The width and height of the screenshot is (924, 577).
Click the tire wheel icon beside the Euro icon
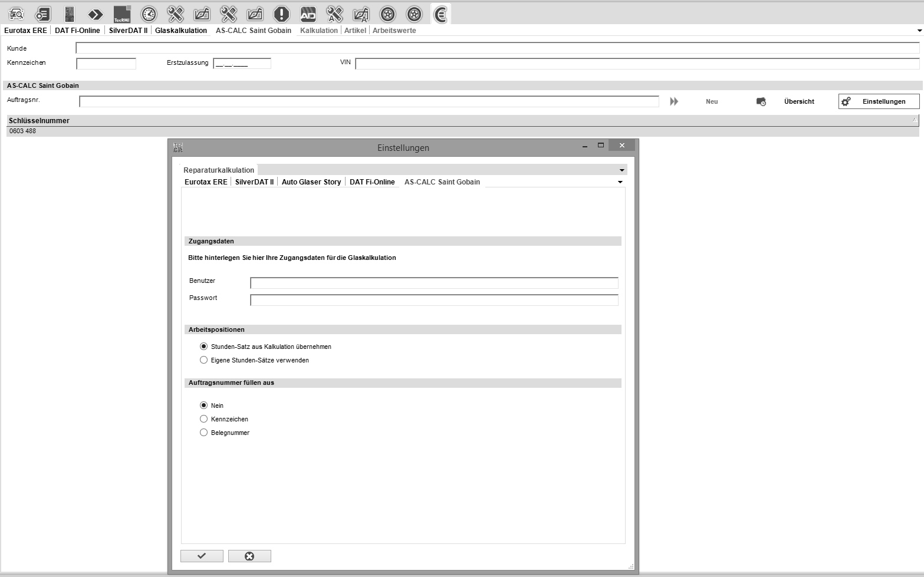(414, 14)
